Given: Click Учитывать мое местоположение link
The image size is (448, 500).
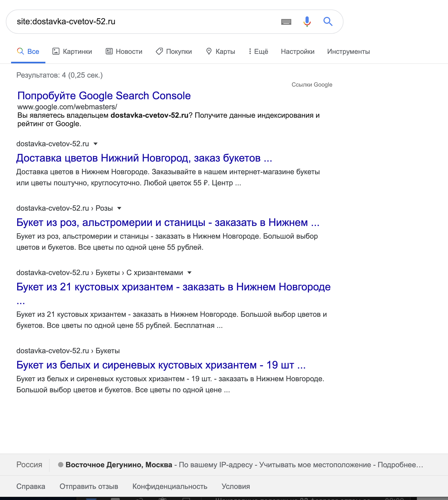Looking at the screenshot, I should [x=315, y=465].
